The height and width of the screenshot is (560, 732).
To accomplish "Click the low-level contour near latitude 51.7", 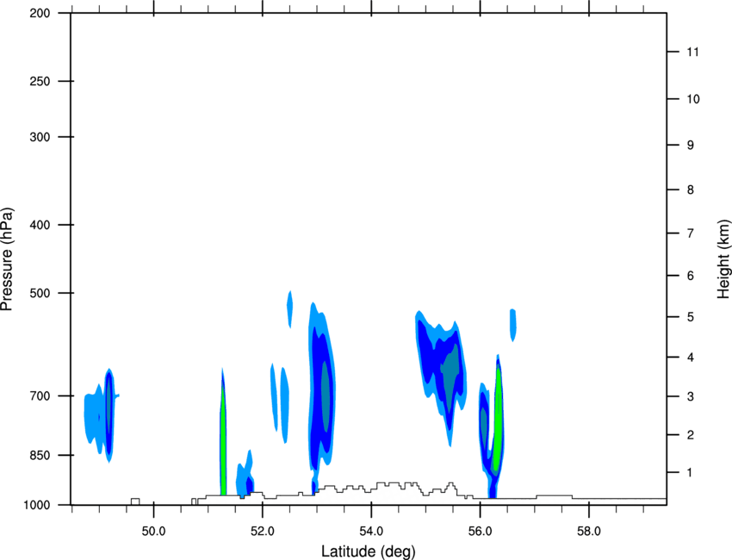I will click(x=245, y=476).
